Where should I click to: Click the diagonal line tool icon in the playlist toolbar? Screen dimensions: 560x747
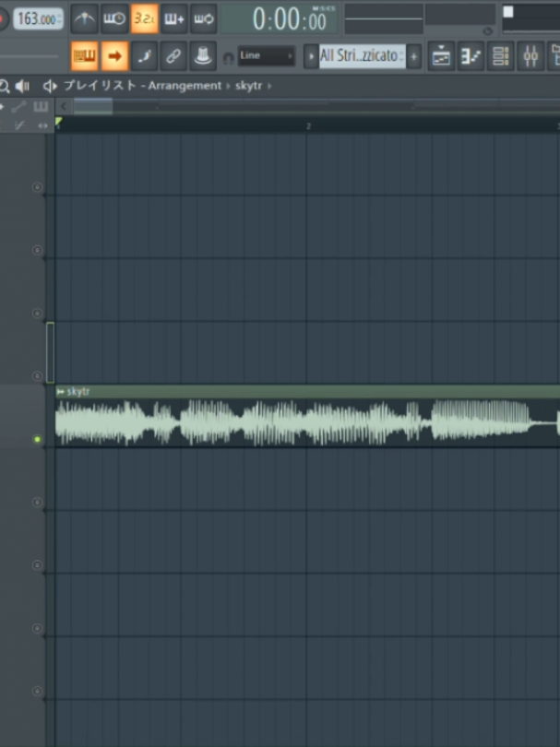(18, 107)
